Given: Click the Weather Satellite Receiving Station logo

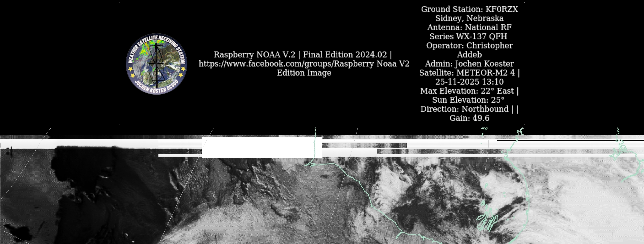Looking at the screenshot, I should click(x=157, y=64).
